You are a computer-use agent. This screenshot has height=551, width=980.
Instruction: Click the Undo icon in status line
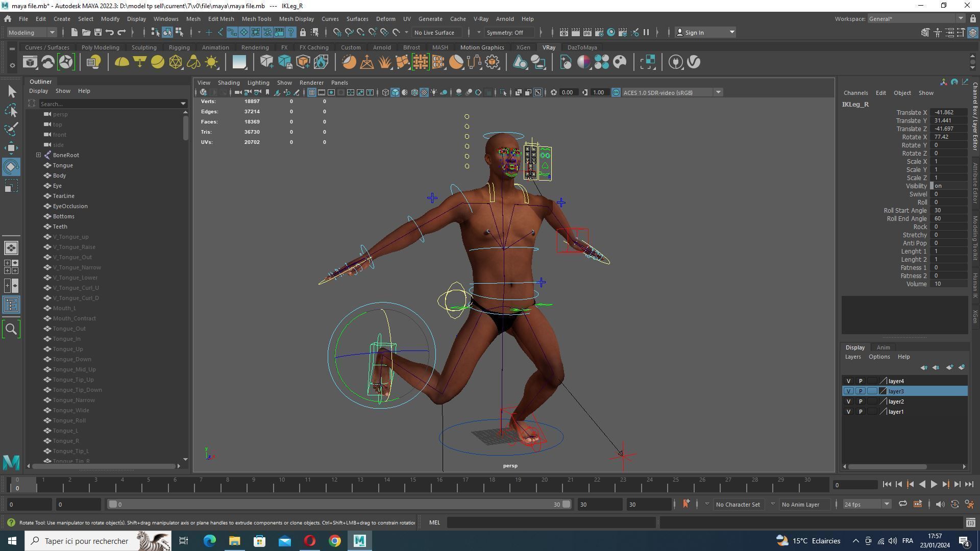[110, 32]
